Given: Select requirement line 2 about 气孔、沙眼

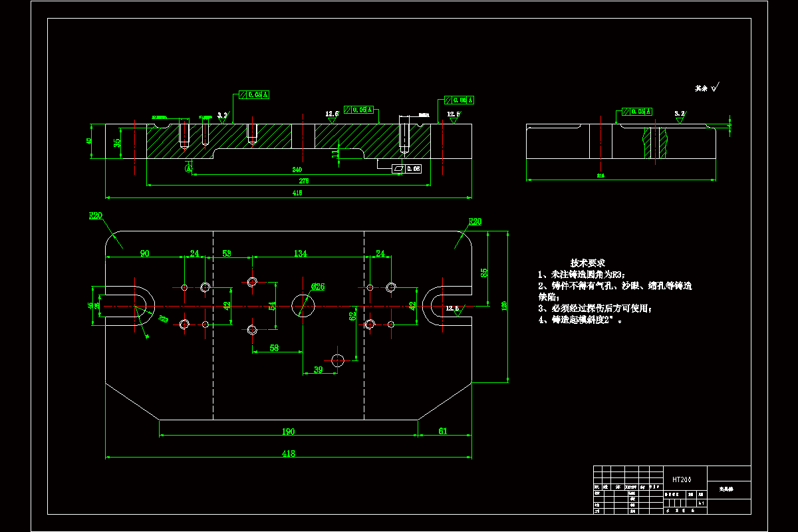Looking at the screenshot, I should (615, 286).
